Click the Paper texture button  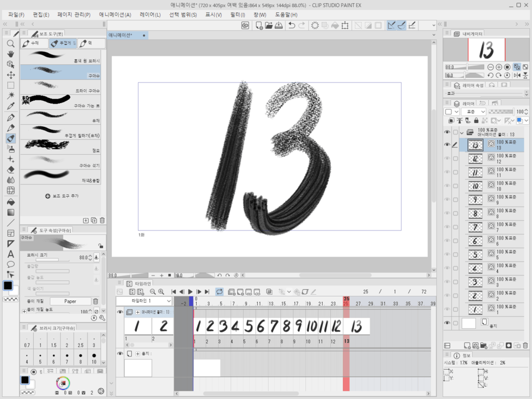(70, 301)
